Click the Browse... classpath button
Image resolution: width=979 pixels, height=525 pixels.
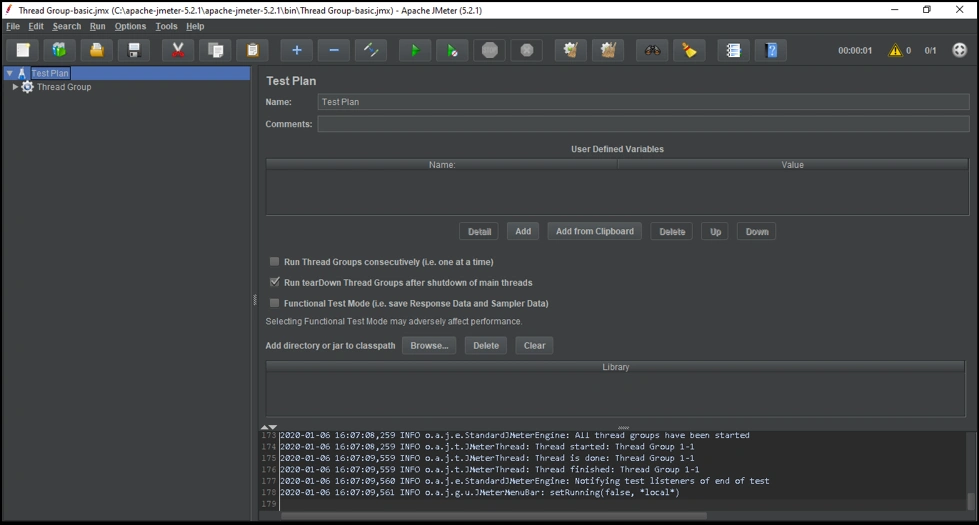coord(429,345)
